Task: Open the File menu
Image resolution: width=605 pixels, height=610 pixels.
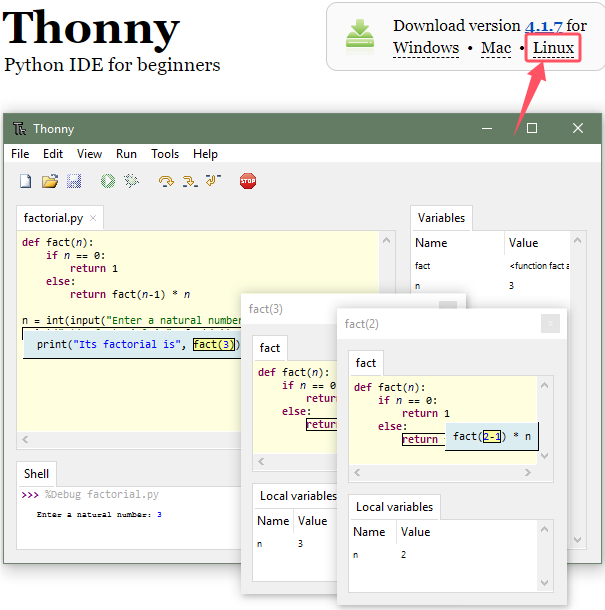Action: 20,154
